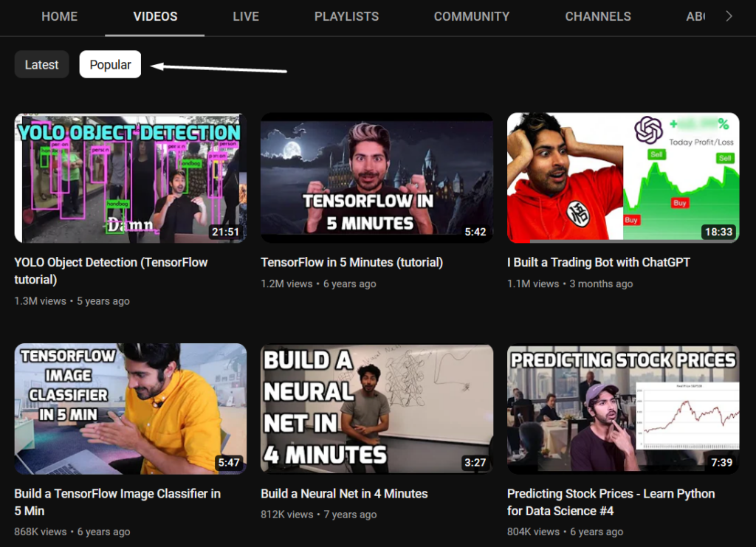Play the TensorFlow in 5 Minutes thumbnail
Screen dimensions: 756x547
coord(377,178)
